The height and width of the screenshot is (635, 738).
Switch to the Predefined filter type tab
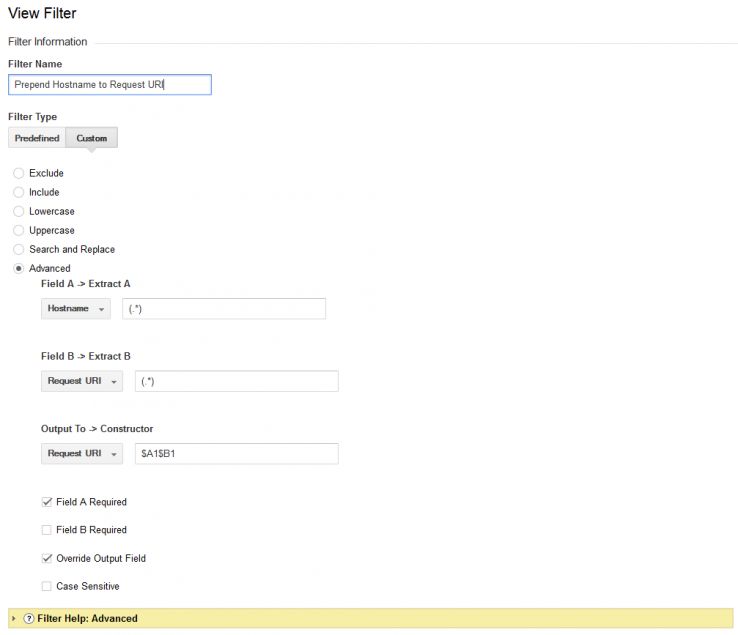pyautogui.click(x=37, y=138)
